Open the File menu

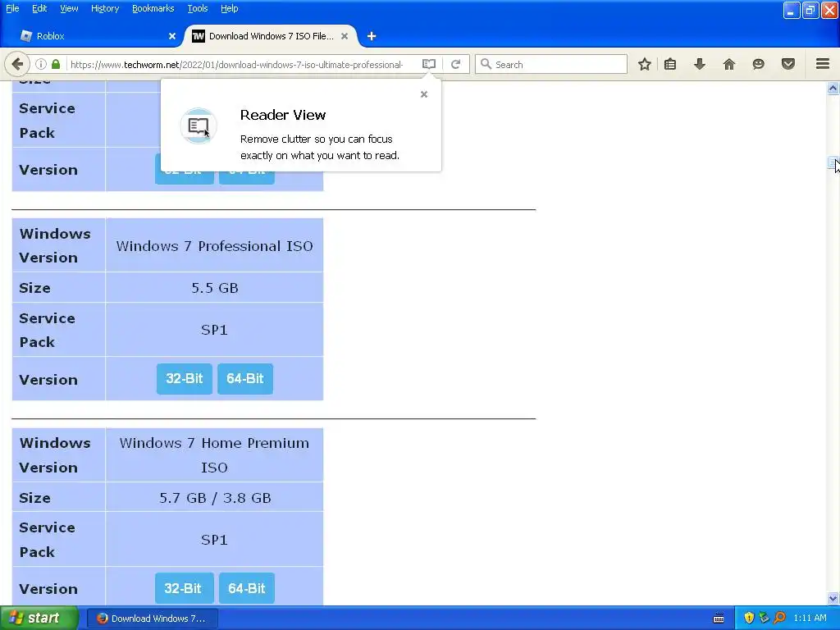(12, 8)
